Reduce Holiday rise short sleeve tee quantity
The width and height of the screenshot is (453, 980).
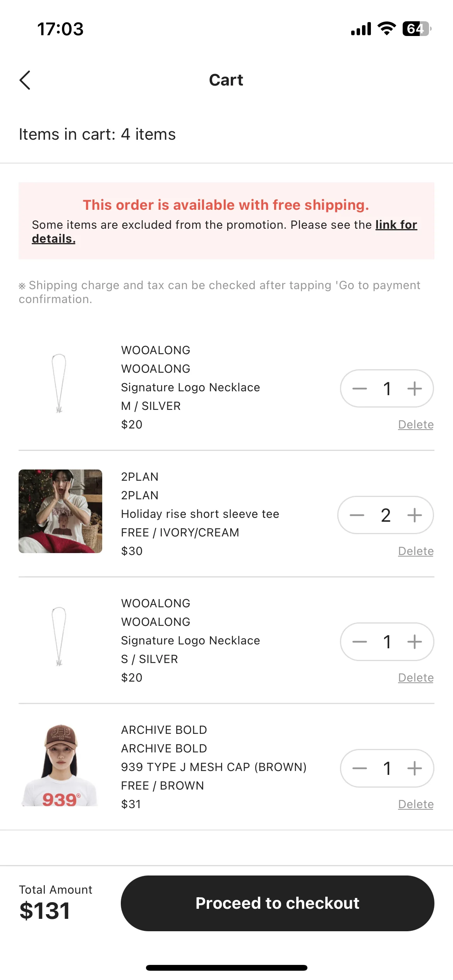coord(357,515)
